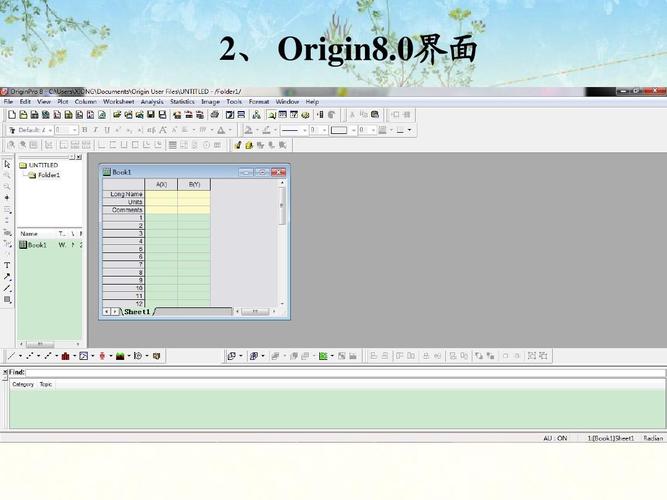Click the pattern fill box swatch
The height and width of the screenshot is (500, 667).
[x=339, y=130]
